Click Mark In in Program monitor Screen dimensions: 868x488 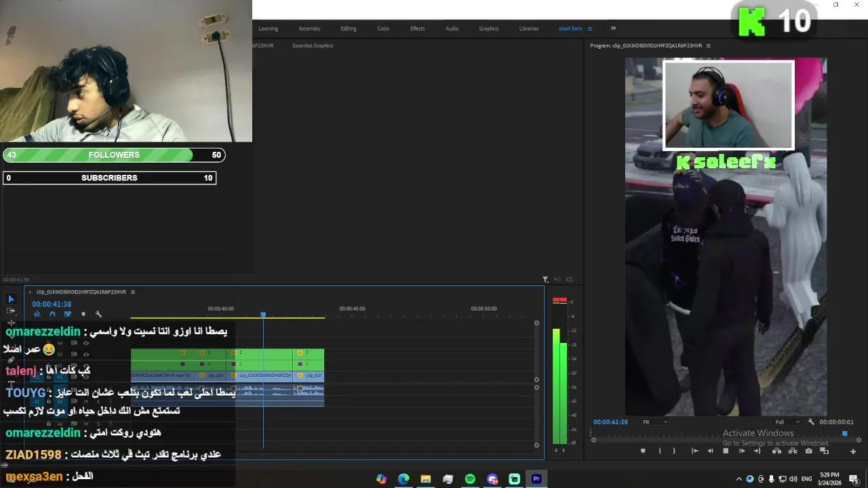660,451
